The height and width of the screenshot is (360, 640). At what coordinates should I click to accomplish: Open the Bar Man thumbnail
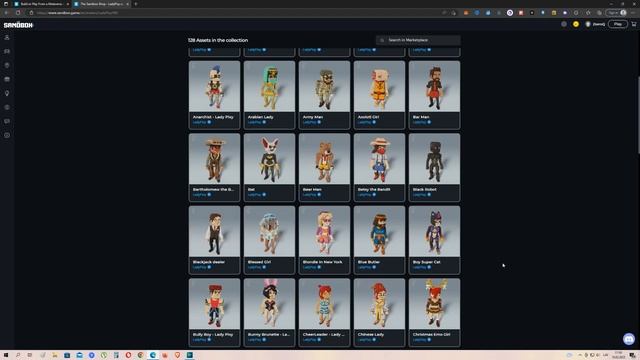(434, 87)
